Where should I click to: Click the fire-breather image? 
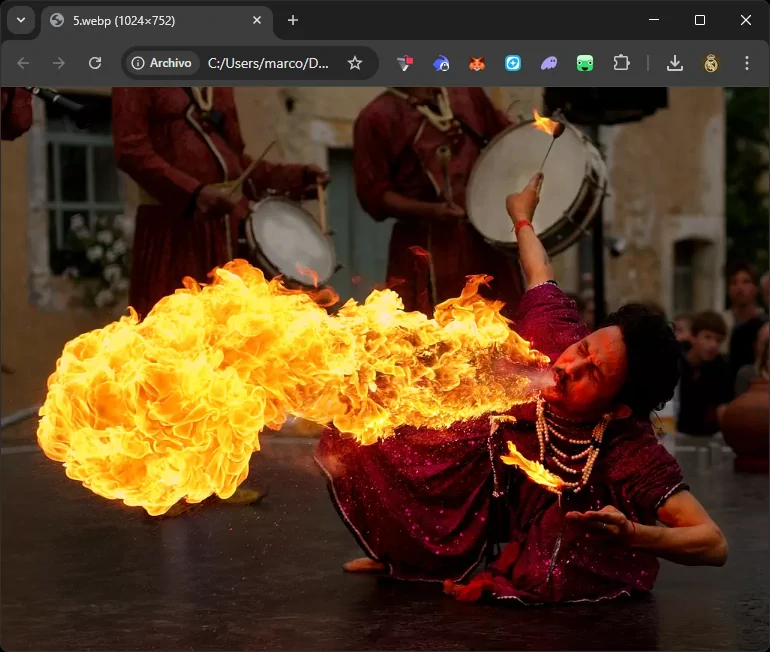(x=385, y=369)
